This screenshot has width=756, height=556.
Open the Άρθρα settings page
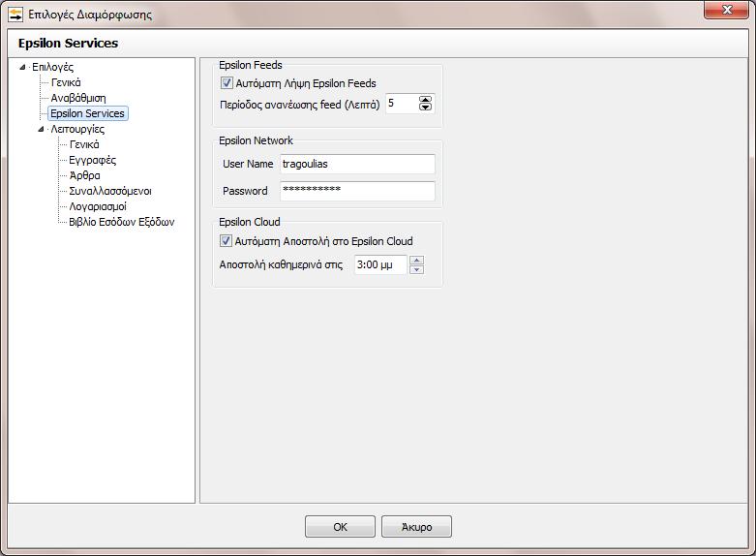85,175
